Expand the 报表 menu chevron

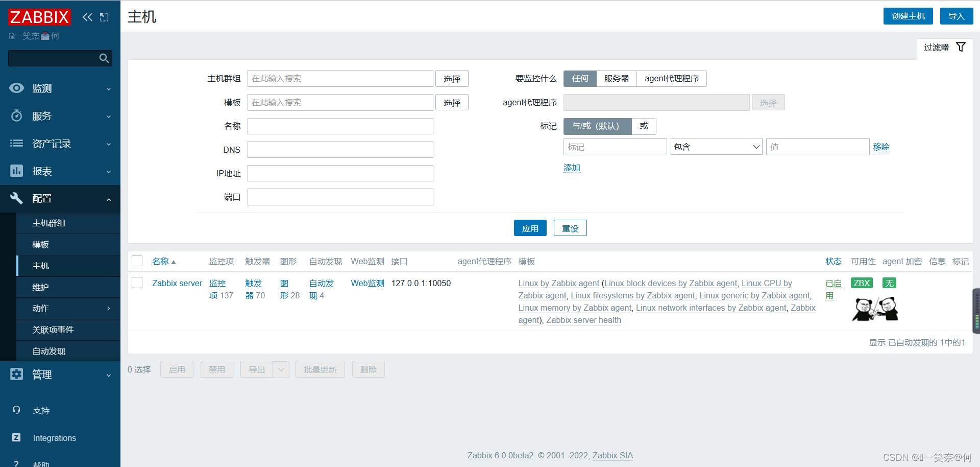point(109,172)
